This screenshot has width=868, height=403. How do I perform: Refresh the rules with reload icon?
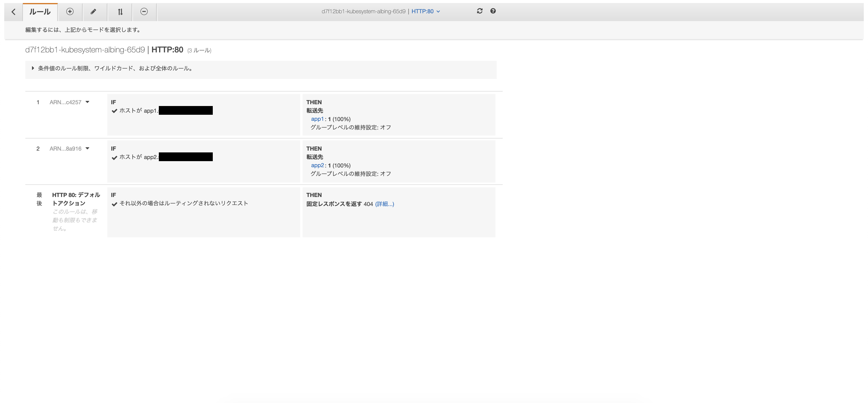tap(480, 11)
